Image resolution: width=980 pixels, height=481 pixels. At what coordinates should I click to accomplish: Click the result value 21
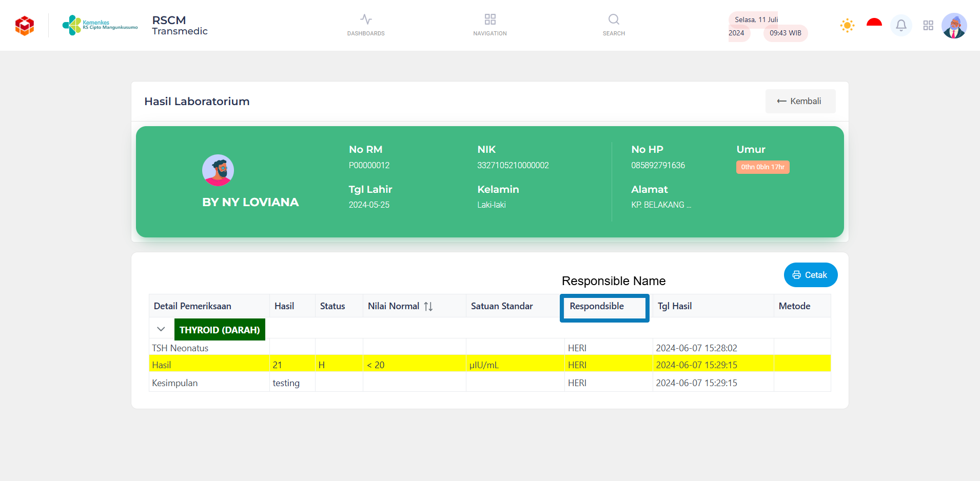click(x=278, y=365)
